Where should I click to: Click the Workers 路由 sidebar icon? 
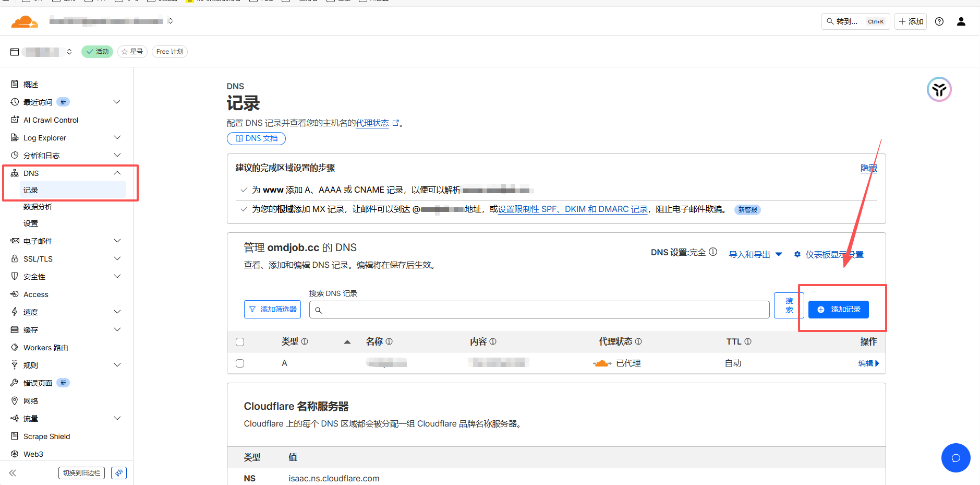coord(15,347)
